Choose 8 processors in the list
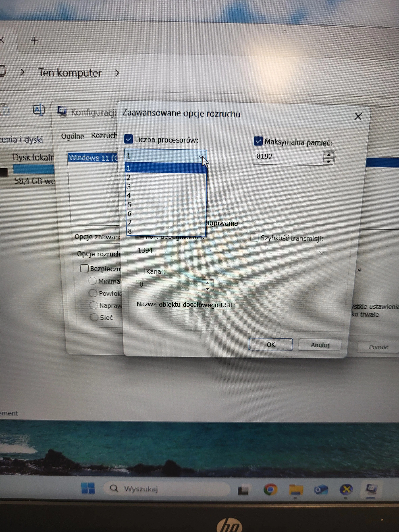 (166, 231)
